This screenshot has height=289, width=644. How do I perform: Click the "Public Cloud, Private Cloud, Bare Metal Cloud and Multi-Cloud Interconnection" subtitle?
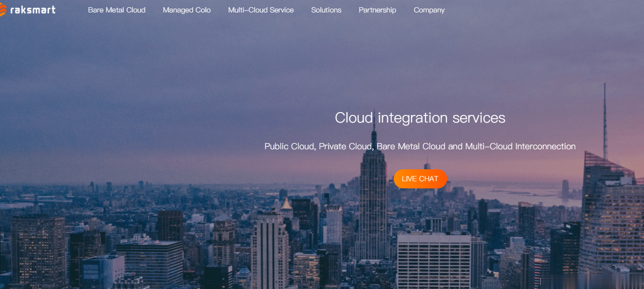coord(420,146)
